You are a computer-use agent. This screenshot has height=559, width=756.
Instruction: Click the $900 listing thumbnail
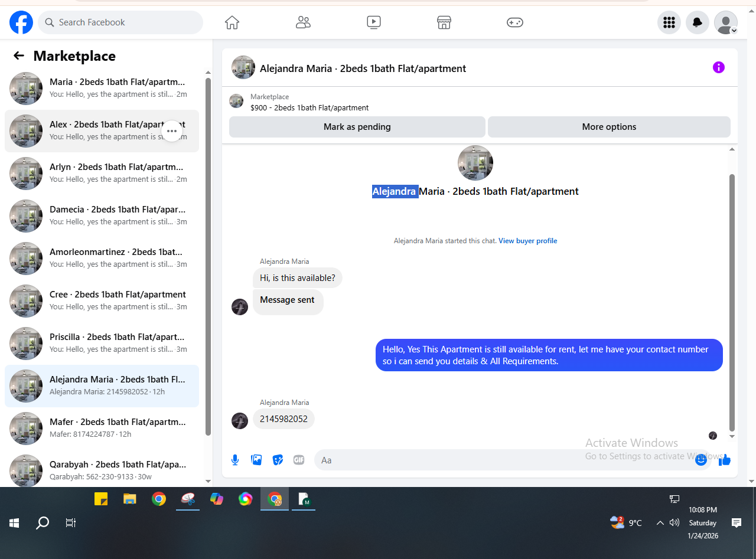[236, 101]
